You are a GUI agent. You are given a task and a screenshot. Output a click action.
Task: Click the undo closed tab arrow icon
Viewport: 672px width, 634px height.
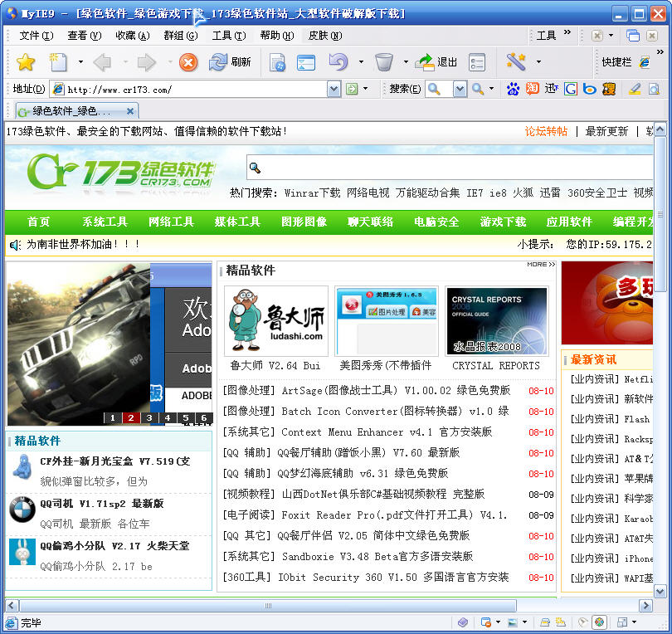[x=338, y=62]
